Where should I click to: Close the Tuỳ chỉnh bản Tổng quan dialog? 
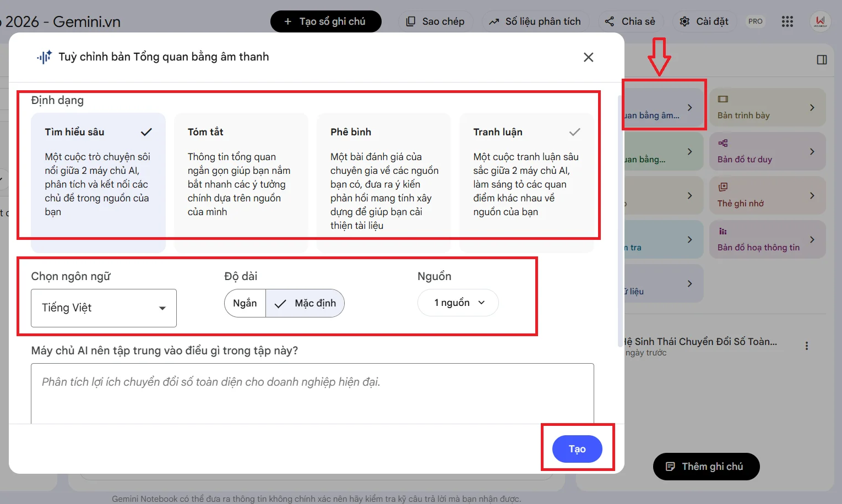coord(588,57)
